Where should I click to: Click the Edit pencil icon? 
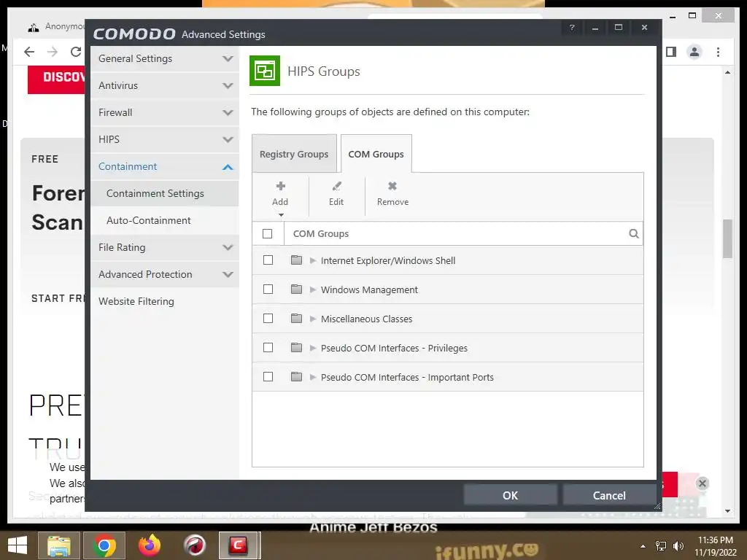click(336, 186)
